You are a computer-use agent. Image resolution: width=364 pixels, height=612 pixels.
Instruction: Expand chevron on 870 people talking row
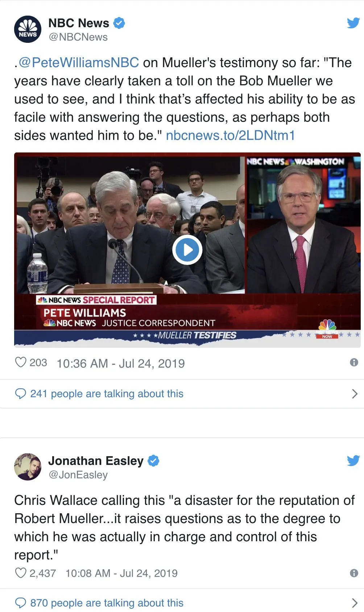(x=355, y=603)
